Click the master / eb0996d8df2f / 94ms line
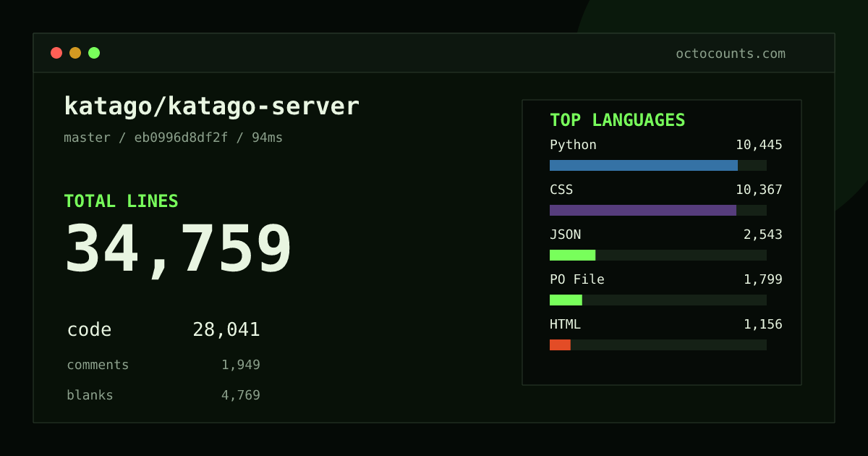Screen dimensions: 868x456 [174, 138]
